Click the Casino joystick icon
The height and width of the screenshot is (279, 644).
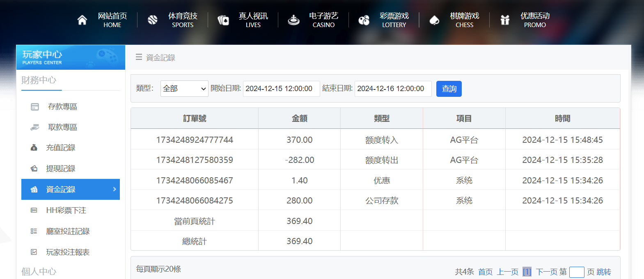(x=293, y=20)
